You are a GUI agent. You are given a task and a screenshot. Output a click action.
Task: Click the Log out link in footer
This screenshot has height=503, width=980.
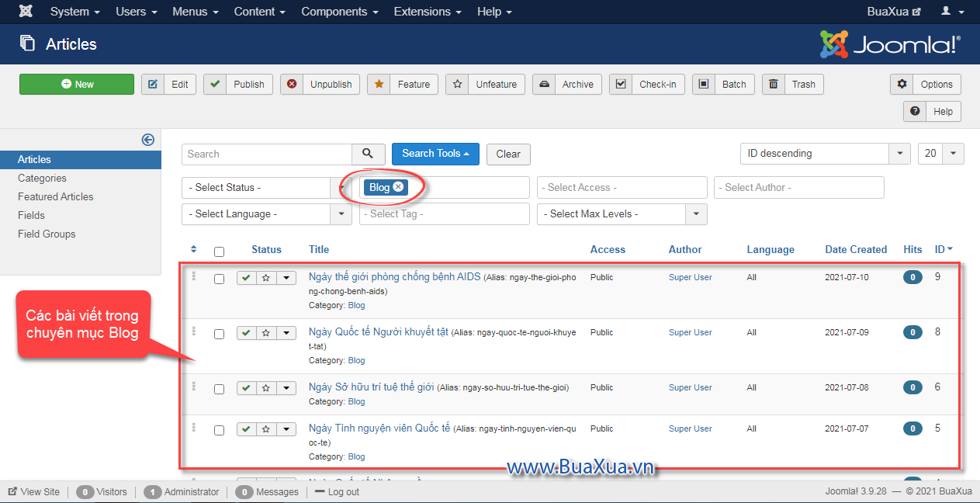[x=337, y=491]
